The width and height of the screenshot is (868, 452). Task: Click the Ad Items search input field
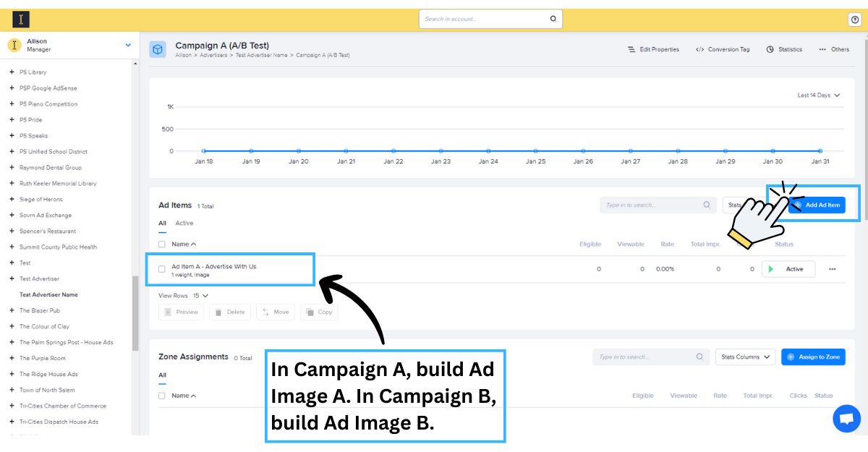pos(651,205)
